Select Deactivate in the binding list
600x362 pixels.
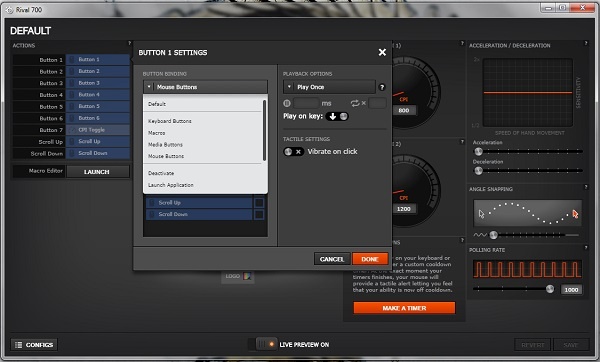(161, 173)
